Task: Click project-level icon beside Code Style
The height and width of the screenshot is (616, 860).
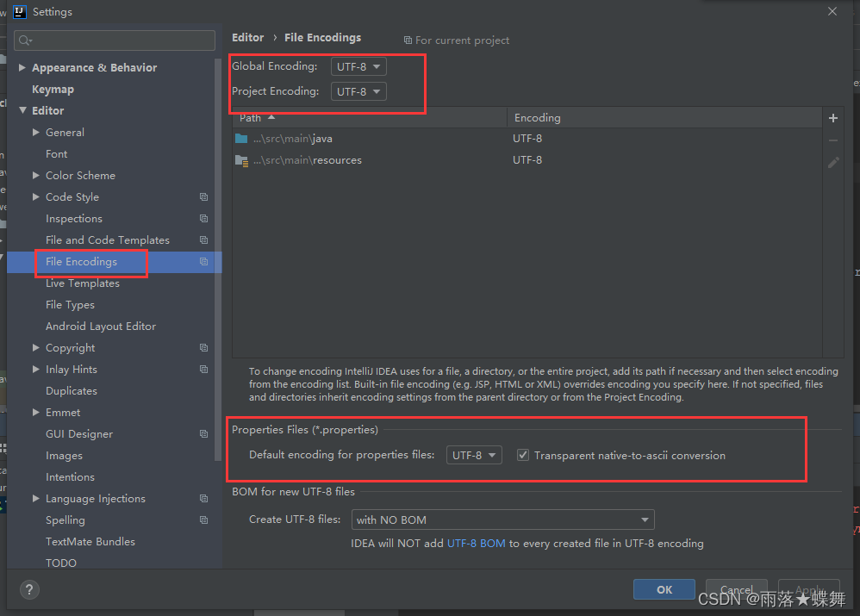Action: [x=204, y=197]
